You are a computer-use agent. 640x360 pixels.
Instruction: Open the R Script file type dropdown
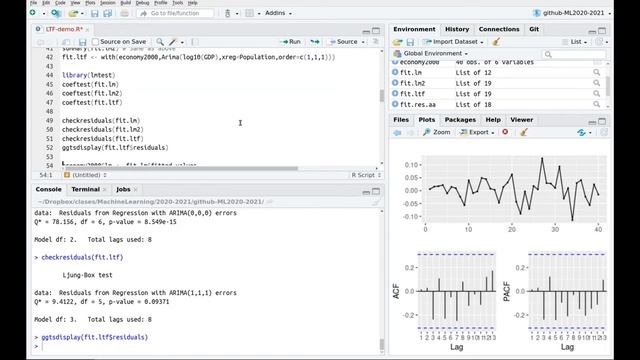(x=366, y=175)
